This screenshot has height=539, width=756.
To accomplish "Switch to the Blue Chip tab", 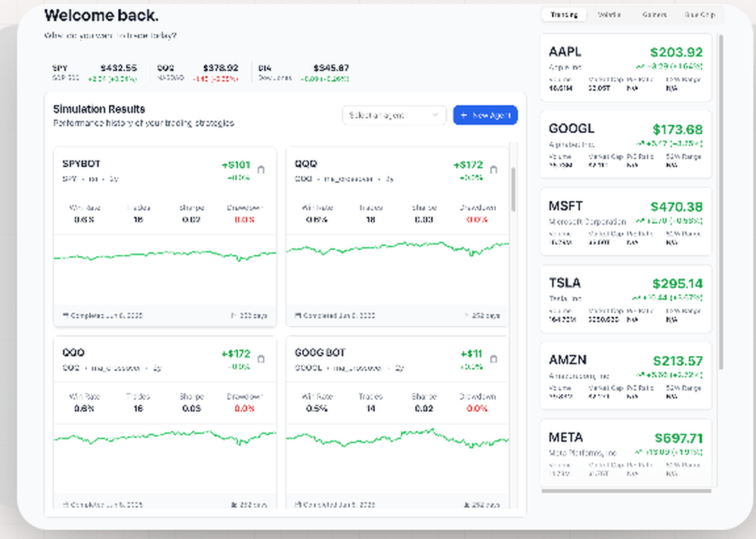I will tap(699, 14).
